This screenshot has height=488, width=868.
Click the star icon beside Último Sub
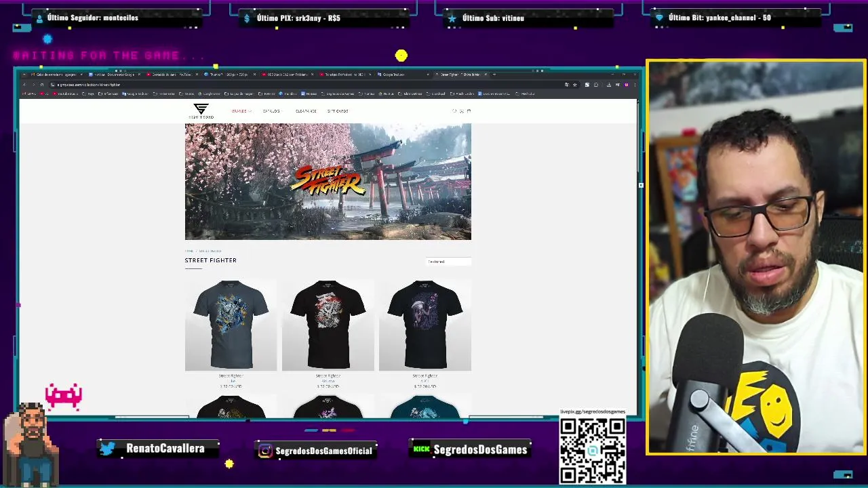[452, 18]
